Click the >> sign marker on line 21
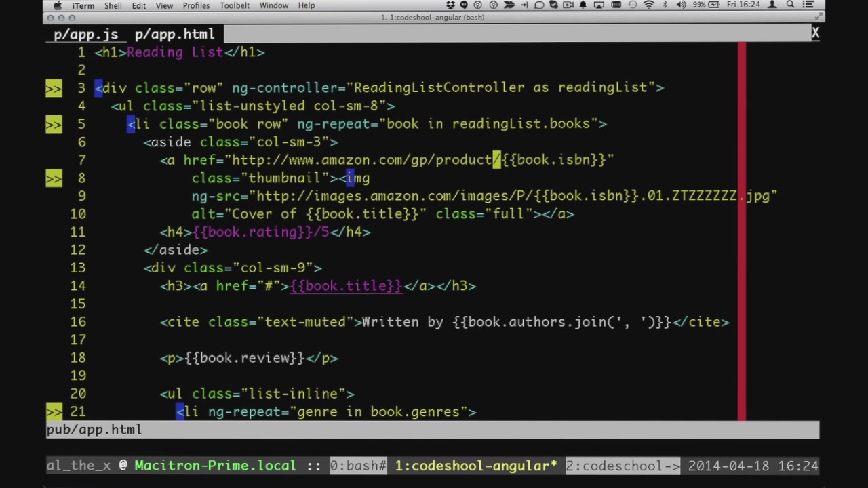 54,411
